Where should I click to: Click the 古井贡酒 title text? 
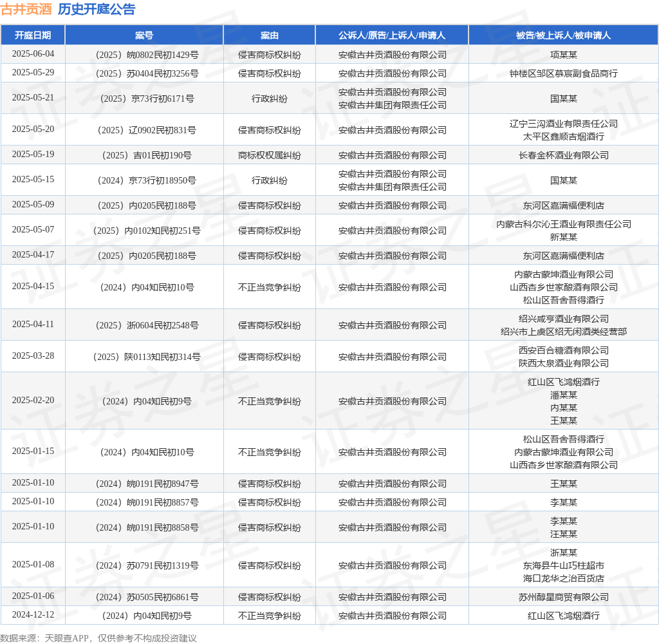(x=26, y=9)
